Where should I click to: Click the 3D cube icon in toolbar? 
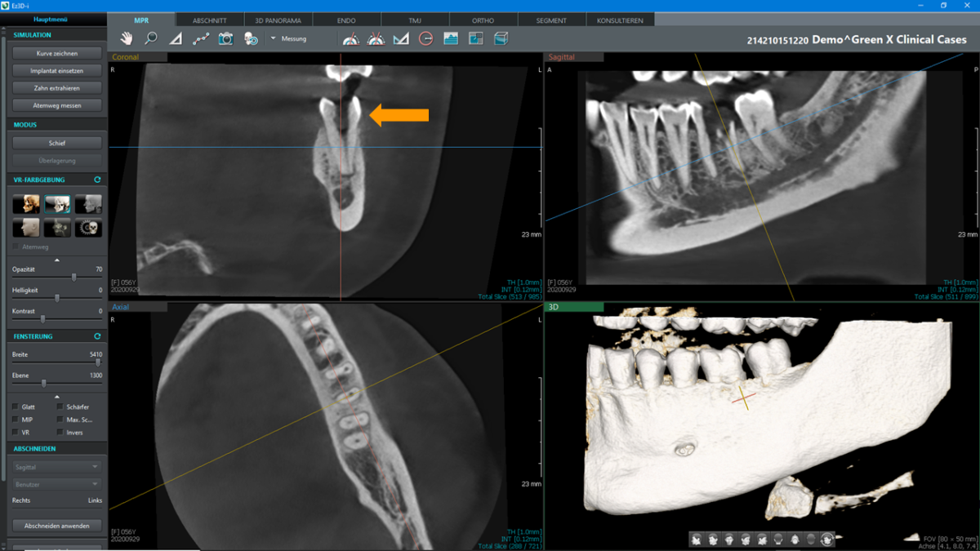coord(501,38)
